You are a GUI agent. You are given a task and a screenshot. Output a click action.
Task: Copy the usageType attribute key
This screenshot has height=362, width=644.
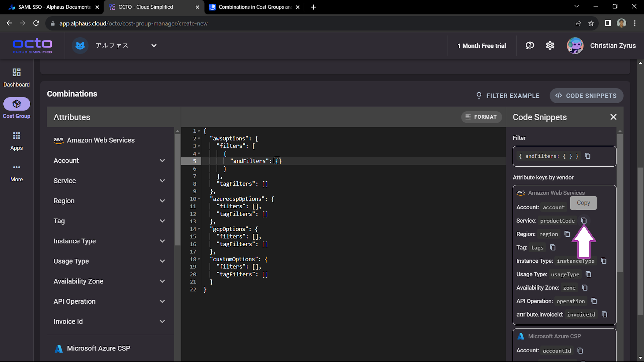[588, 274]
